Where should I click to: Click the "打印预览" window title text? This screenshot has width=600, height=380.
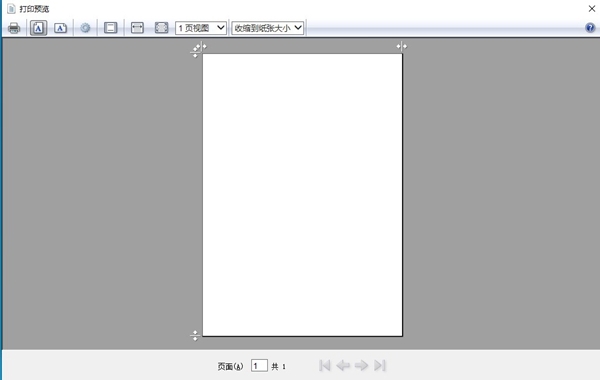point(34,9)
